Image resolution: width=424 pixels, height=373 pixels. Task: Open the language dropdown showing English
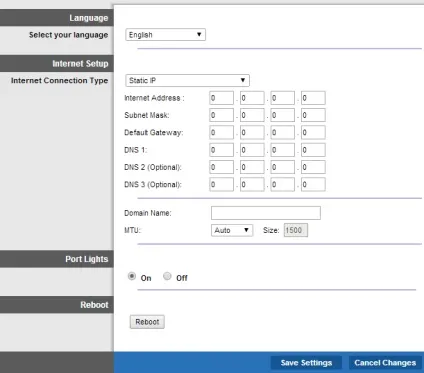[166, 35]
